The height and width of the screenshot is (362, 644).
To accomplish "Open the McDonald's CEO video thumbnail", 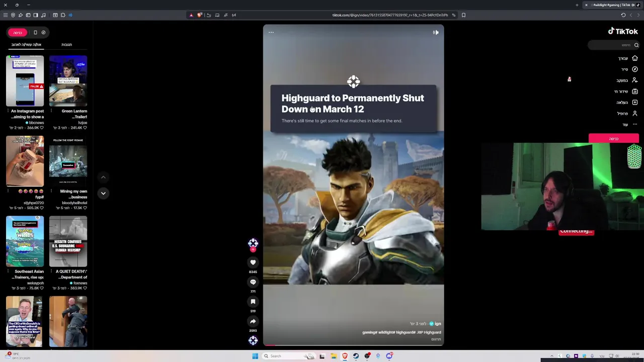I will point(25,322).
